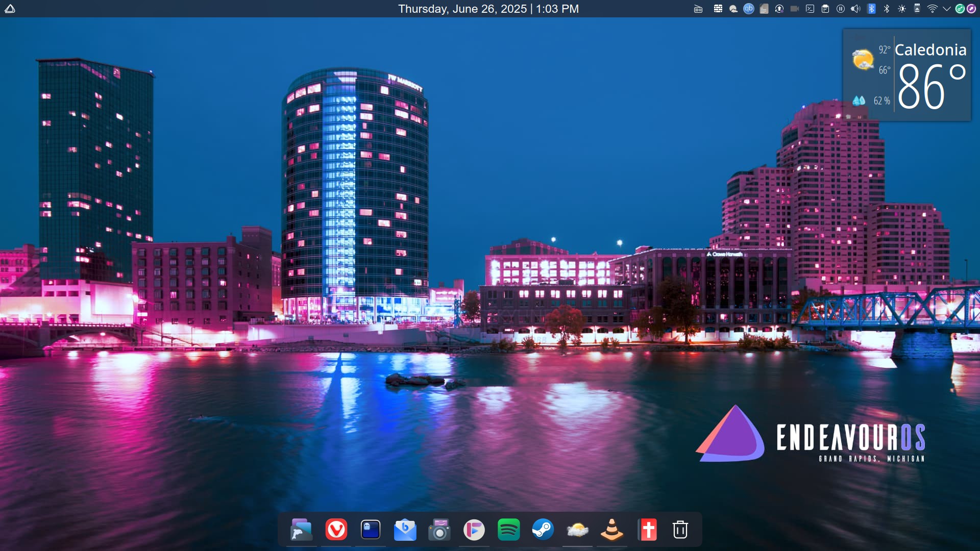Launch Steam from the dock
Screen dimensions: 980x551
coord(543,530)
